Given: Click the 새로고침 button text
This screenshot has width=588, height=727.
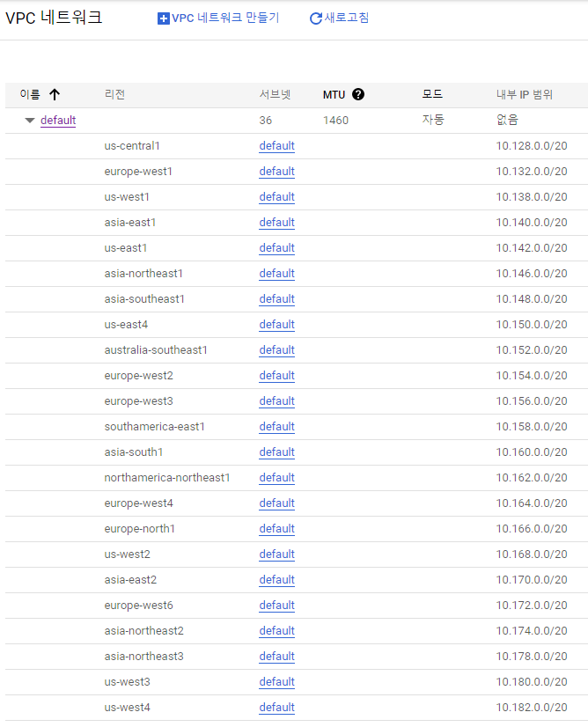Looking at the screenshot, I should pyautogui.click(x=347, y=18).
